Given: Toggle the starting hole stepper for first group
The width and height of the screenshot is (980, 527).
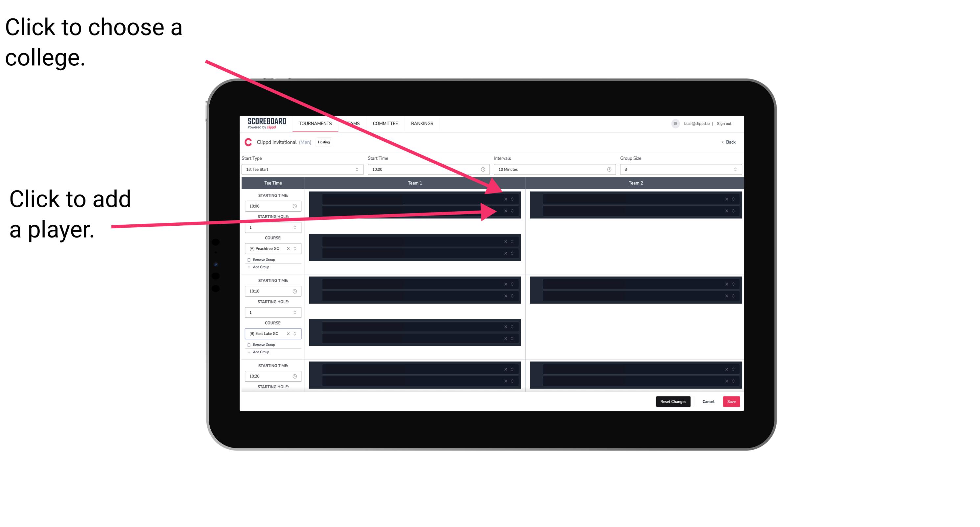Looking at the screenshot, I should coord(296,227).
